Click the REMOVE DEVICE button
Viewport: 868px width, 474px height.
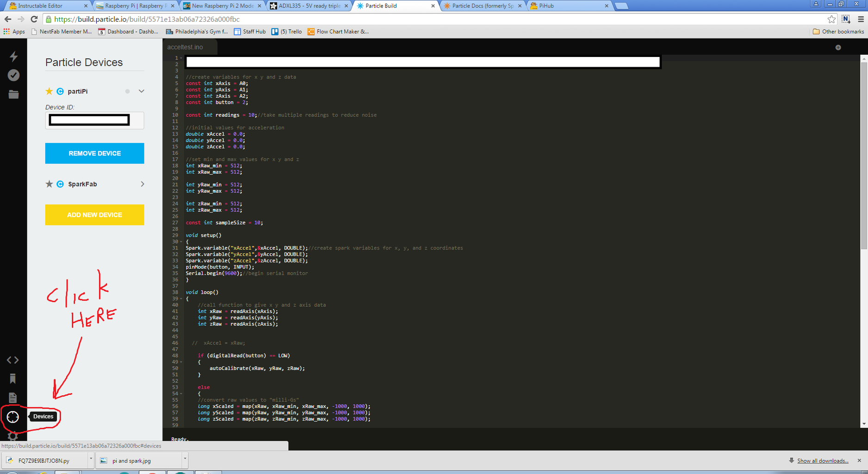(95, 153)
